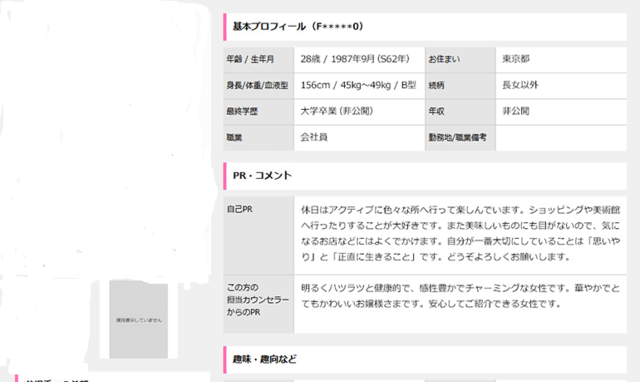
Task: Click the 年収 label cell
Action: click(x=460, y=112)
